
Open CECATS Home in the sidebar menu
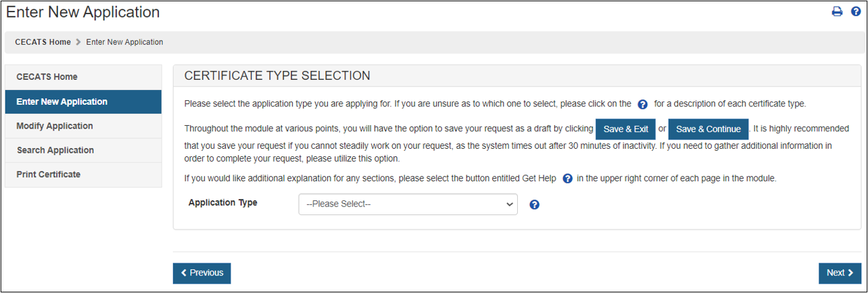(47, 77)
